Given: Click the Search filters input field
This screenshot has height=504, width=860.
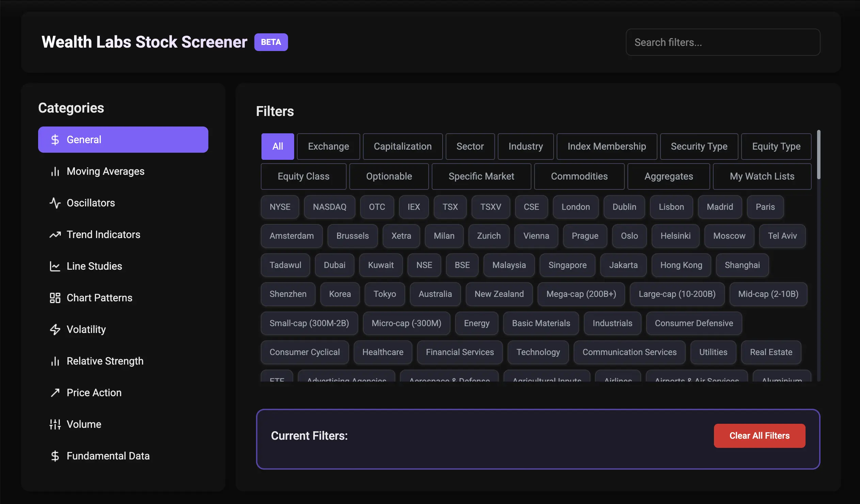Looking at the screenshot, I should point(723,42).
